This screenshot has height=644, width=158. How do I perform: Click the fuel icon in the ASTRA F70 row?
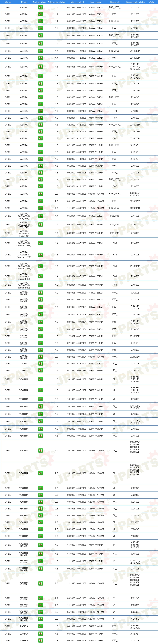[x=40, y=111]
